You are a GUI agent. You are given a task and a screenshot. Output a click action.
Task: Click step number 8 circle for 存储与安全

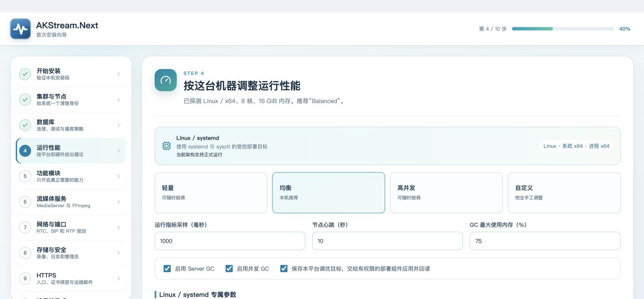click(x=25, y=253)
